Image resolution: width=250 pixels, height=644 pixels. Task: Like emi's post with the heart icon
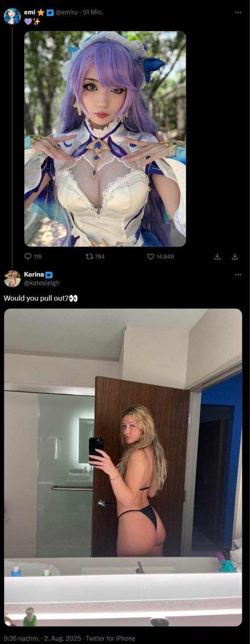coord(151,256)
